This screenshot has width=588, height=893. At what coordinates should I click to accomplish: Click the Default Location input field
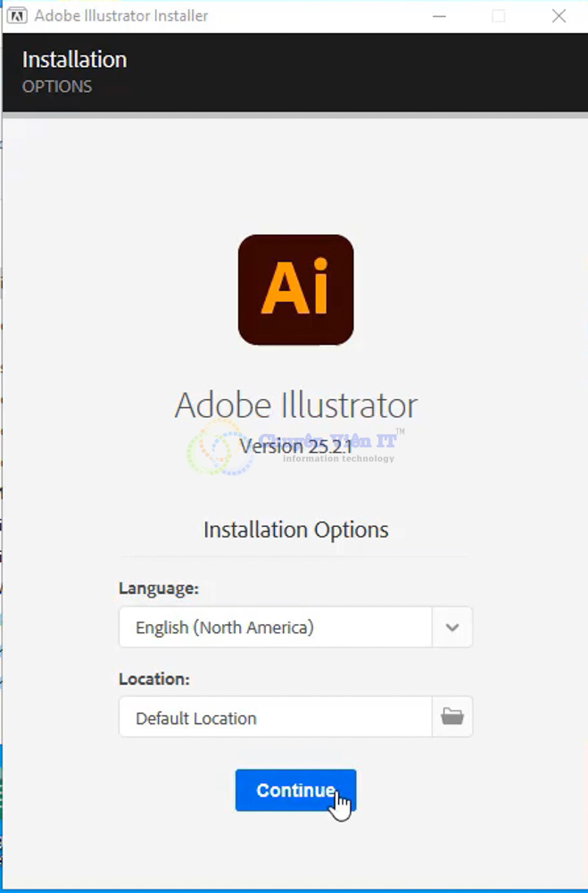268,717
